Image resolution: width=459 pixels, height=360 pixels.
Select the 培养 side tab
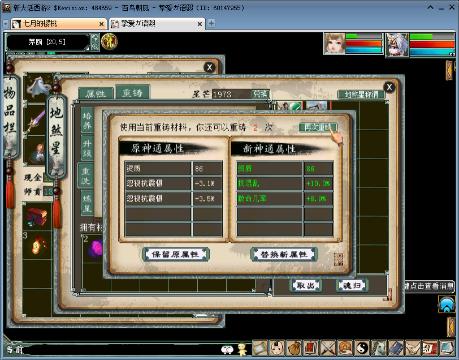click(87, 120)
